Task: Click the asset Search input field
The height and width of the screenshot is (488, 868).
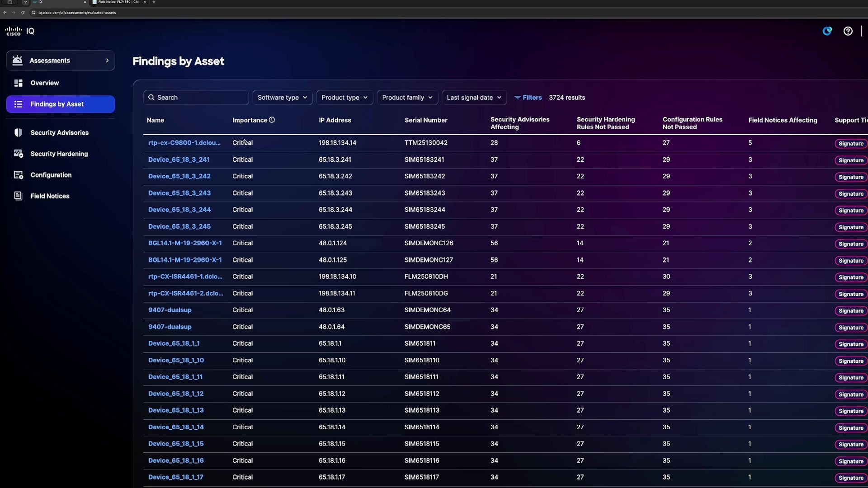Action: coord(196,98)
